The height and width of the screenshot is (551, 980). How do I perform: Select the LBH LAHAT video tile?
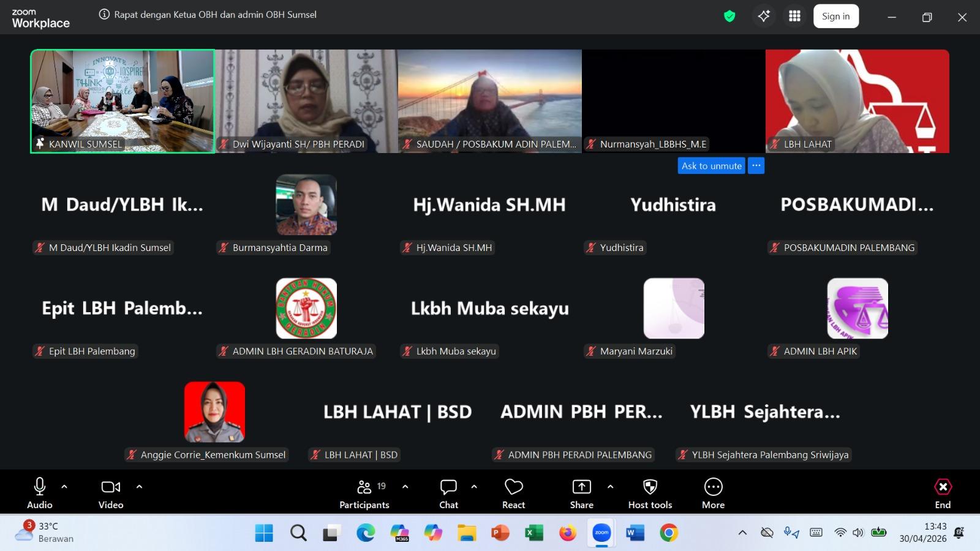(858, 101)
